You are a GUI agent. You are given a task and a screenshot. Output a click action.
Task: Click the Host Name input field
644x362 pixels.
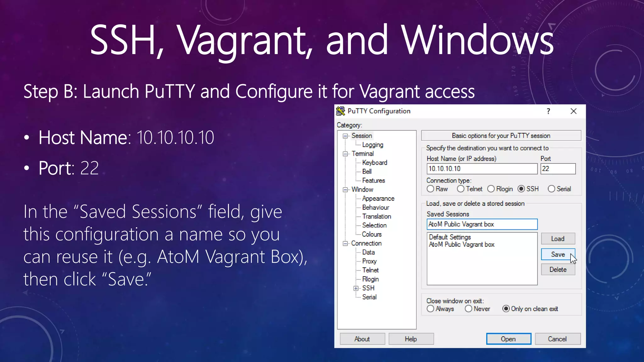482,169
